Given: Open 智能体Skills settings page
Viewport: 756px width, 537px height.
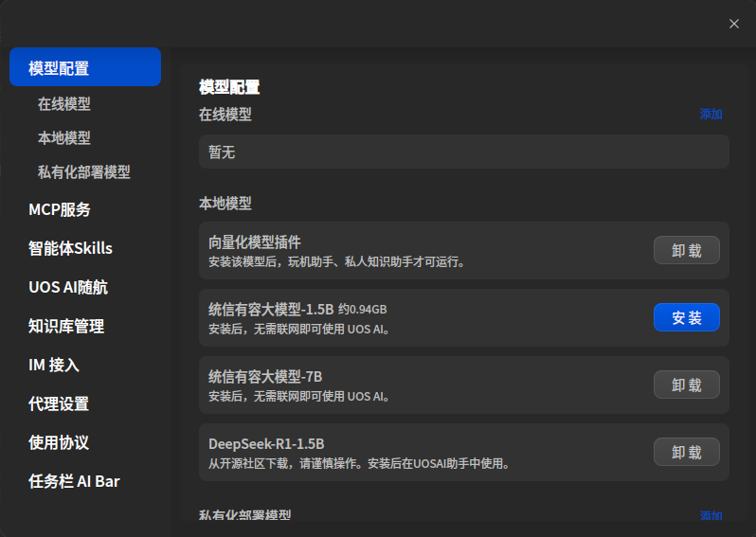Looking at the screenshot, I should tap(70, 248).
